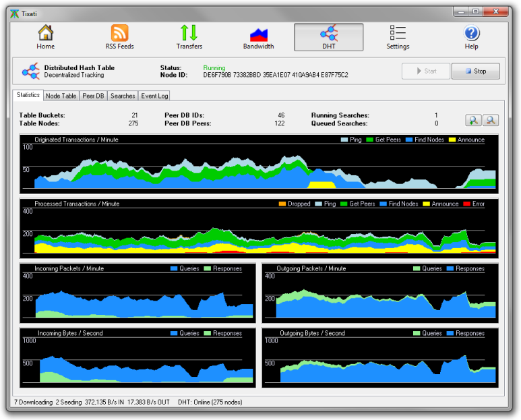This screenshot has height=420, width=521.
Task: Click the Start DHT button
Action: [x=426, y=71]
